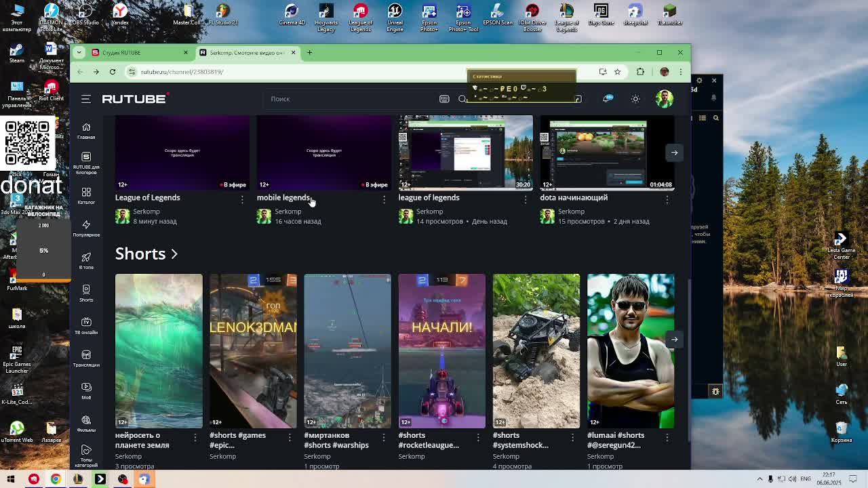This screenshot has height=488, width=868.
Task: Open the Windows Start menu
Action: coord(11,479)
